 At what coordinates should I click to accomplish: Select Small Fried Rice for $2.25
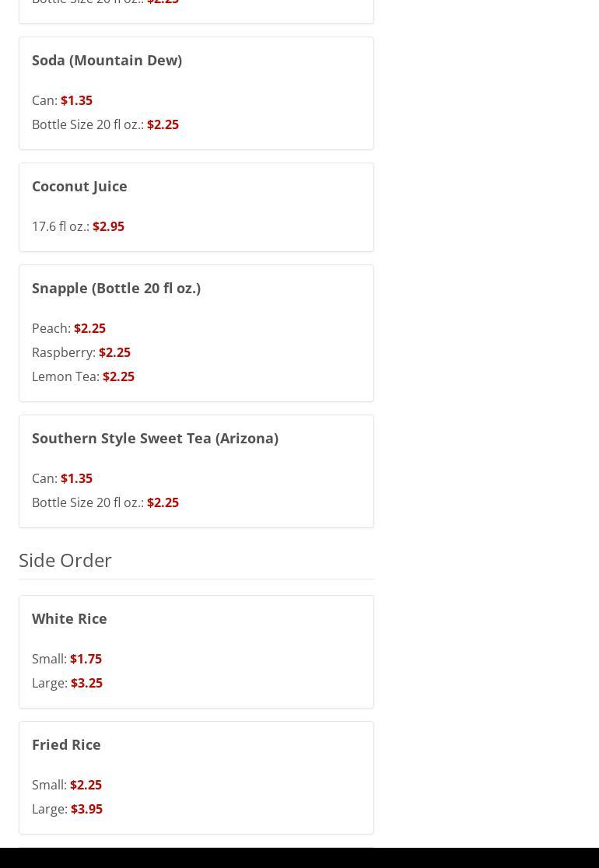tap(67, 785)
